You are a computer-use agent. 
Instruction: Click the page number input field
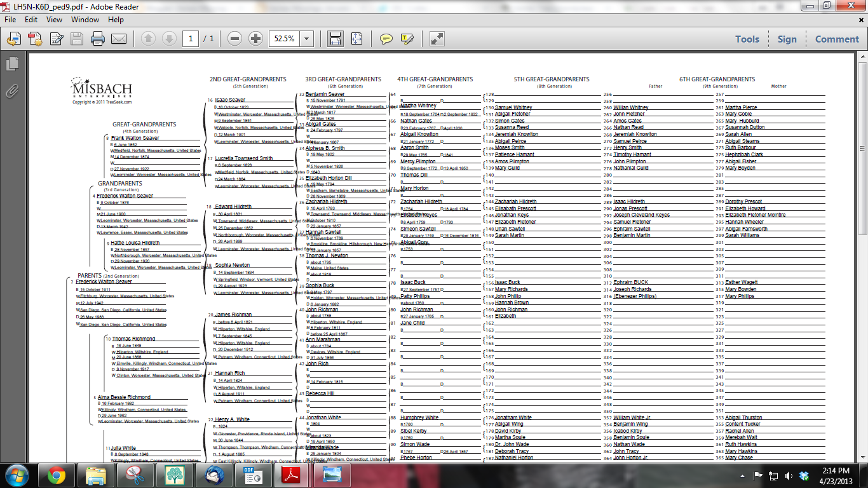coord(191,39)
